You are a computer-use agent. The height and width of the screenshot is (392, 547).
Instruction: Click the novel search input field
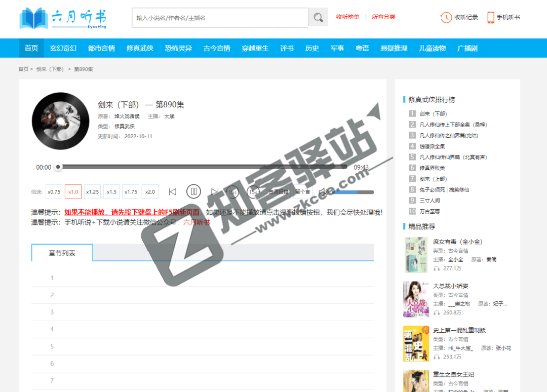(218, 17)
